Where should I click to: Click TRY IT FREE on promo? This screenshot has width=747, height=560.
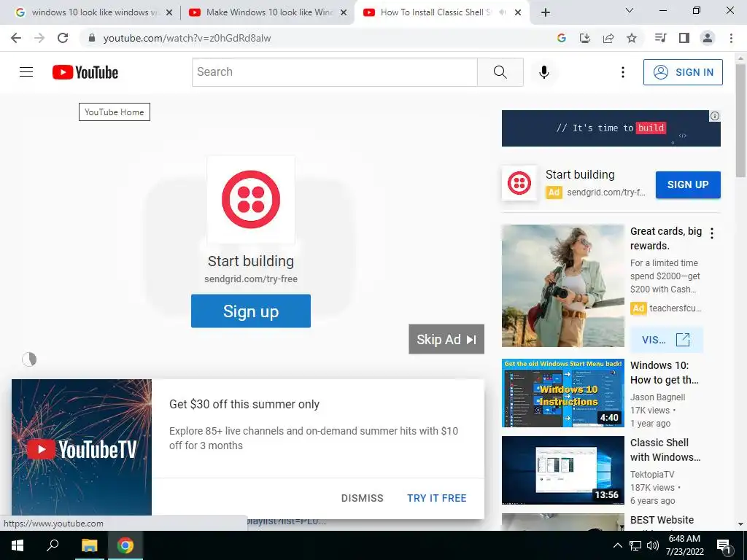[x=436, y=498]
